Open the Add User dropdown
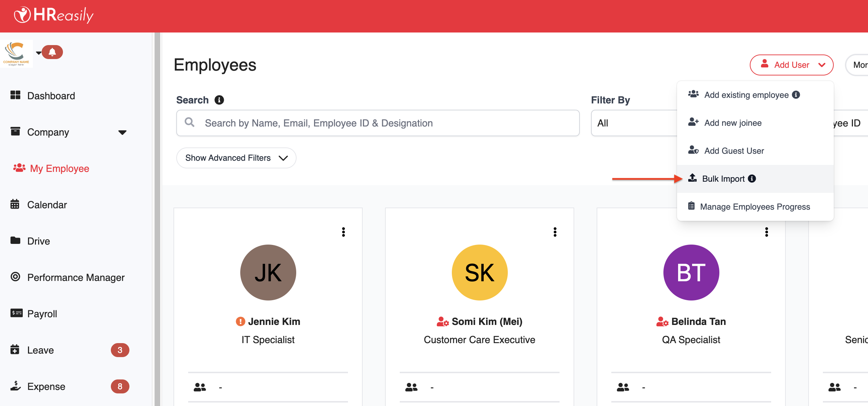Screen dimensions: 868x406 (x=791, y=65)
